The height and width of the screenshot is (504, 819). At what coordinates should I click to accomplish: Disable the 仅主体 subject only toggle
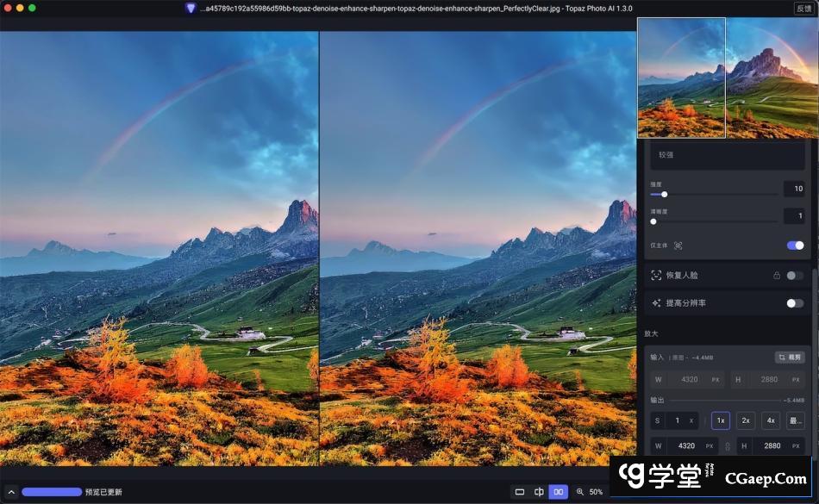pos(795,246)
